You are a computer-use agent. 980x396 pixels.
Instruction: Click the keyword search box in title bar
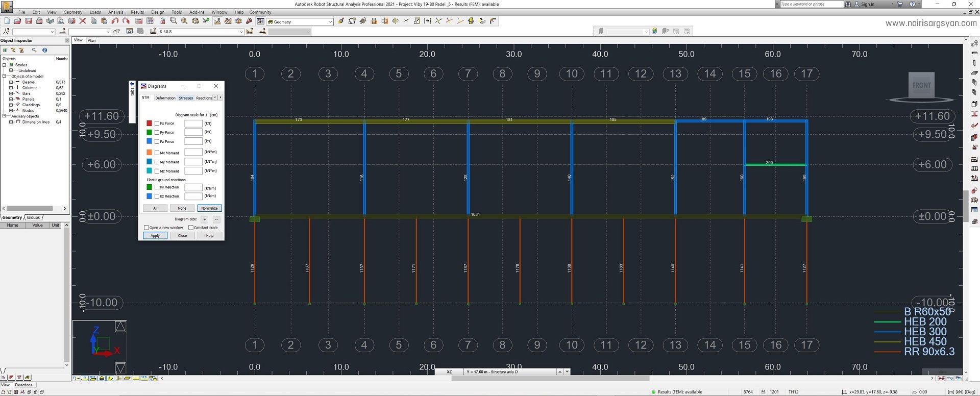coord(811,4)
